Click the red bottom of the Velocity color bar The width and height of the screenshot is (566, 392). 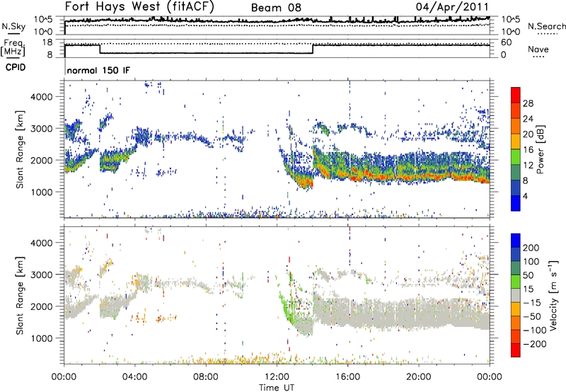point(516,350)
